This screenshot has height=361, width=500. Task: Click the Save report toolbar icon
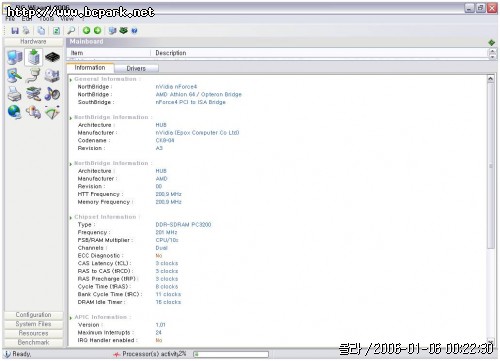tap(15, 31)
